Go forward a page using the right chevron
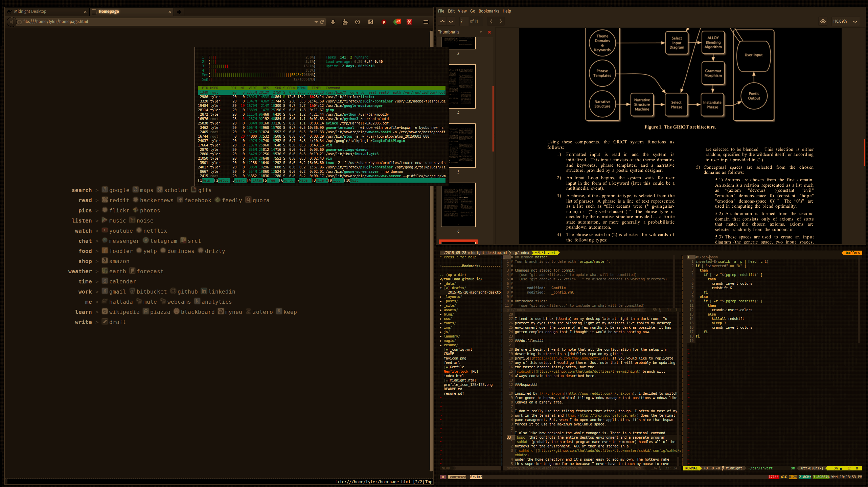Image resolution: width=868 pixels, height=487 pixels. click(x=501, y=21)
